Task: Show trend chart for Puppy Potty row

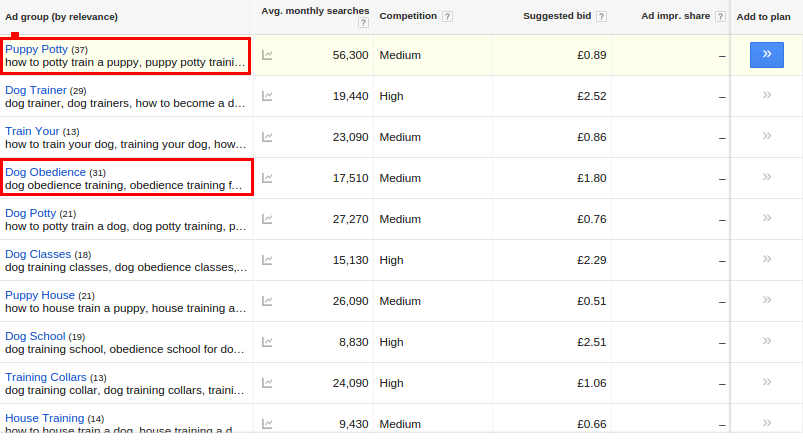Action: click(x=267, y=55)
